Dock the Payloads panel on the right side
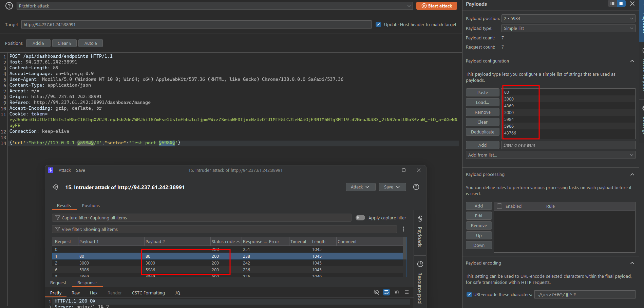The image size is (644, 308). click(x=621, y=4)
